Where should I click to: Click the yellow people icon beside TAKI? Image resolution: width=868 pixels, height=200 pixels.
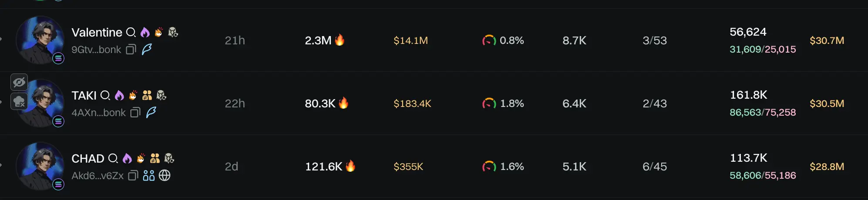pos(147,95)
